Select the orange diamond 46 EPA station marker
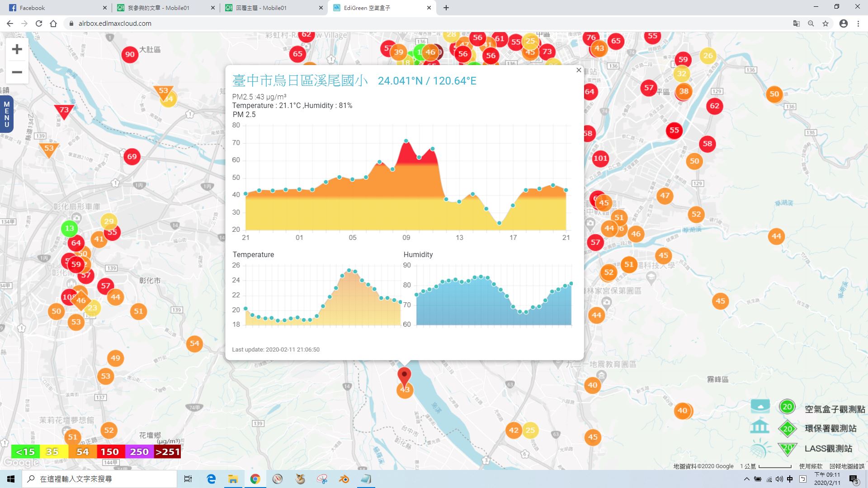Viewport: 868px width, 488px height. [x=81, y=300]
